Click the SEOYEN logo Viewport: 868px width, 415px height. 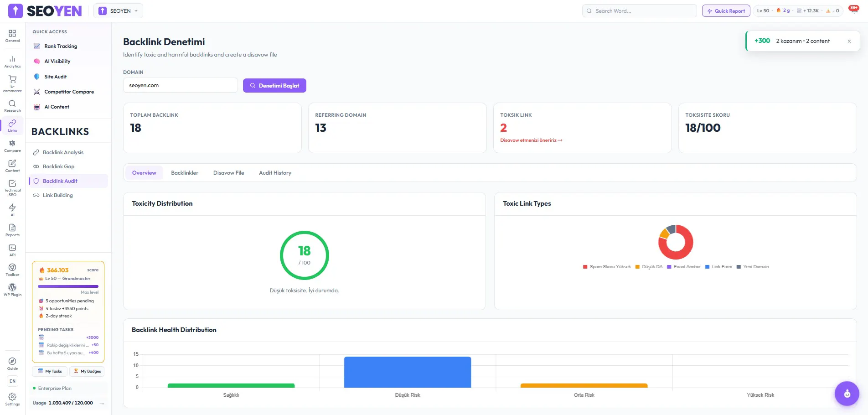[45, 11]
